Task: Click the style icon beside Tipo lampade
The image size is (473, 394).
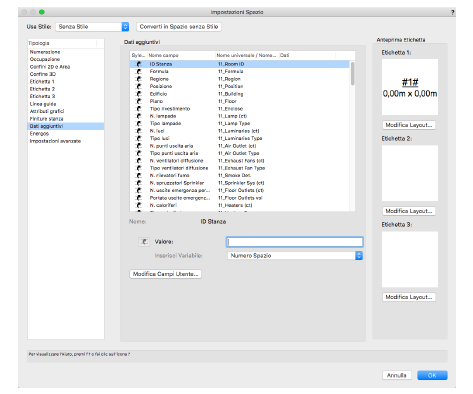Action: point(139,123)
